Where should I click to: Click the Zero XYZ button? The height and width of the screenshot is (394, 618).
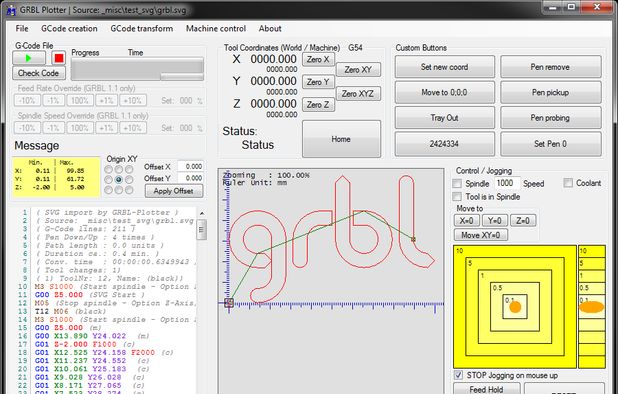pyautogui.click(x=358, y=94)
